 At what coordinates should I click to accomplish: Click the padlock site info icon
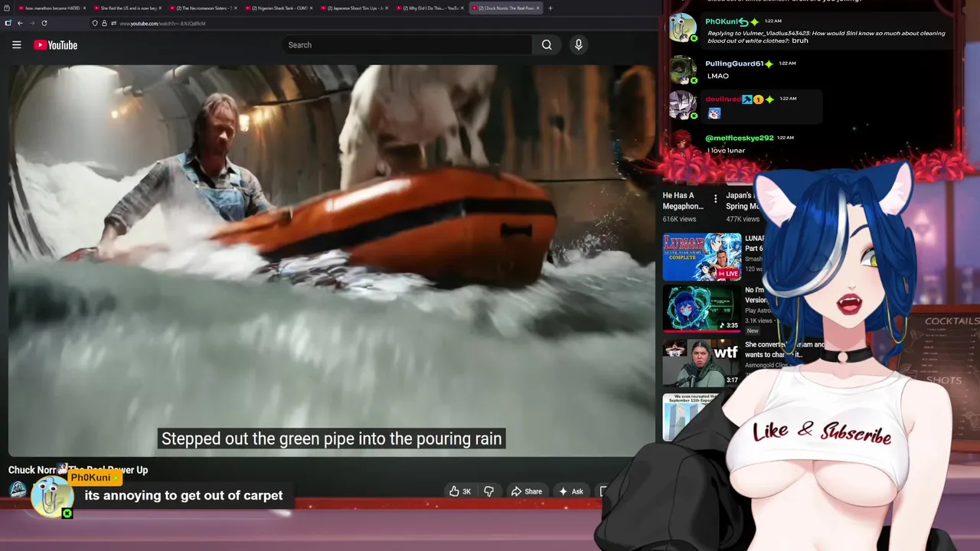104,23
